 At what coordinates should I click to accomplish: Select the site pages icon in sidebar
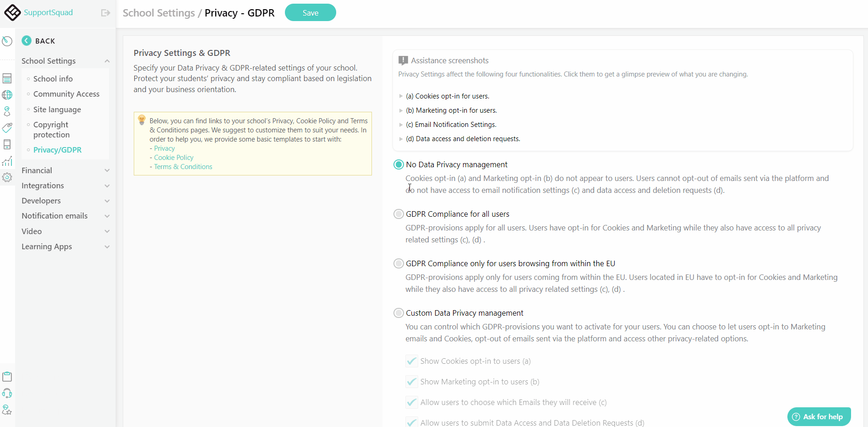[x=7, y=78]
